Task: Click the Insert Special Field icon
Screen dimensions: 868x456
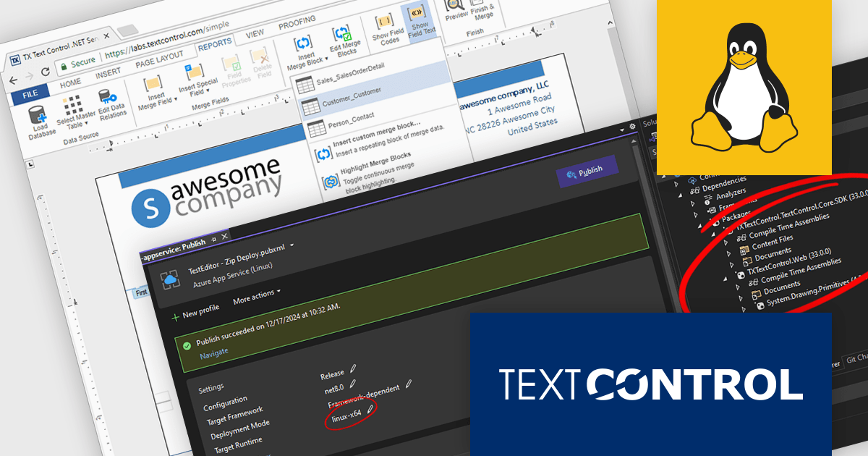Action: (195, 69)
